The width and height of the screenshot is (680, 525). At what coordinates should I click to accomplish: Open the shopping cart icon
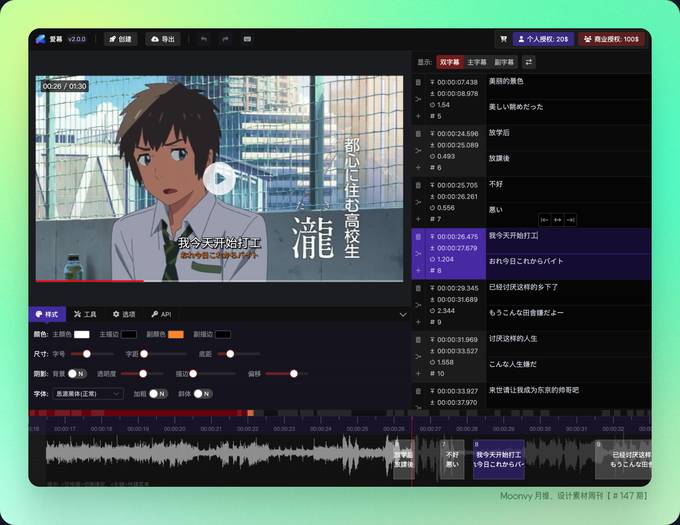503,39
